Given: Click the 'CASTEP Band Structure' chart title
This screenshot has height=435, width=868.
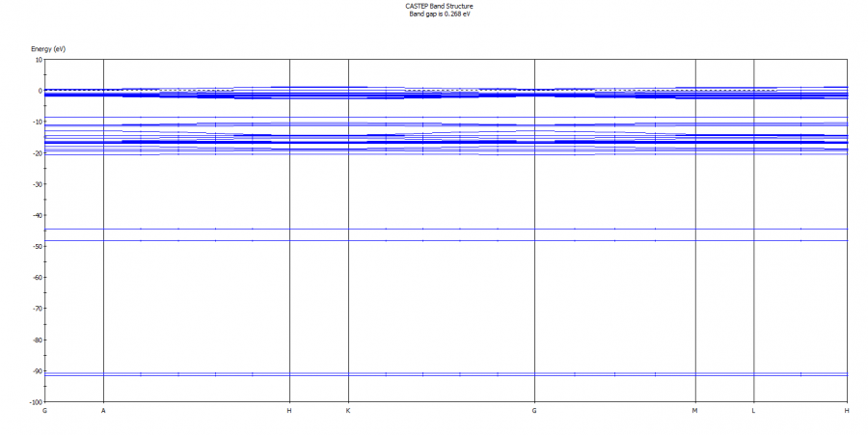Looking at the screenshot, I should (x=439, y=6).
